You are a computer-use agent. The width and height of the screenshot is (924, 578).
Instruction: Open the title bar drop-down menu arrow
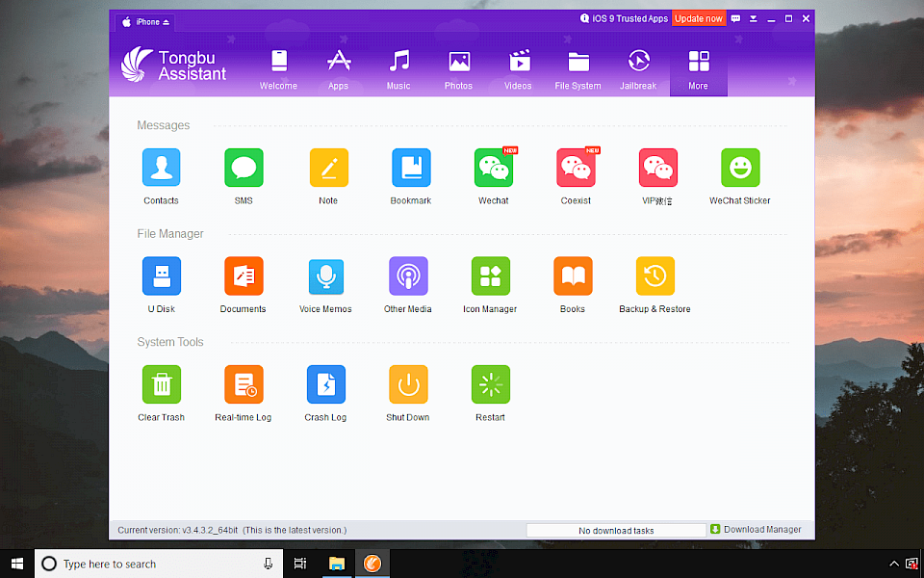click(753, 19)
